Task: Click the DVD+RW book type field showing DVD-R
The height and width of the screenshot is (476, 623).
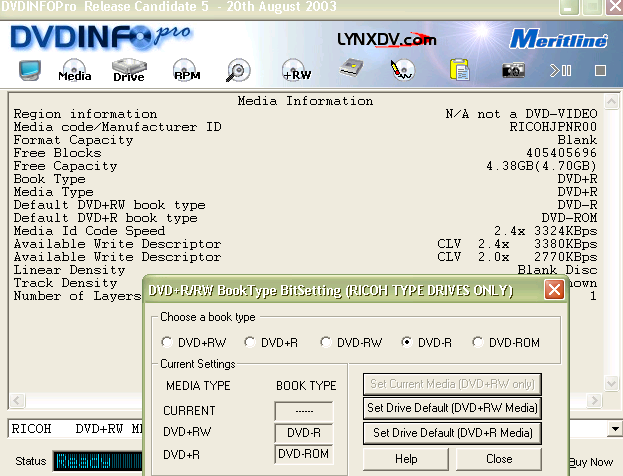Action: pos(304,433)
